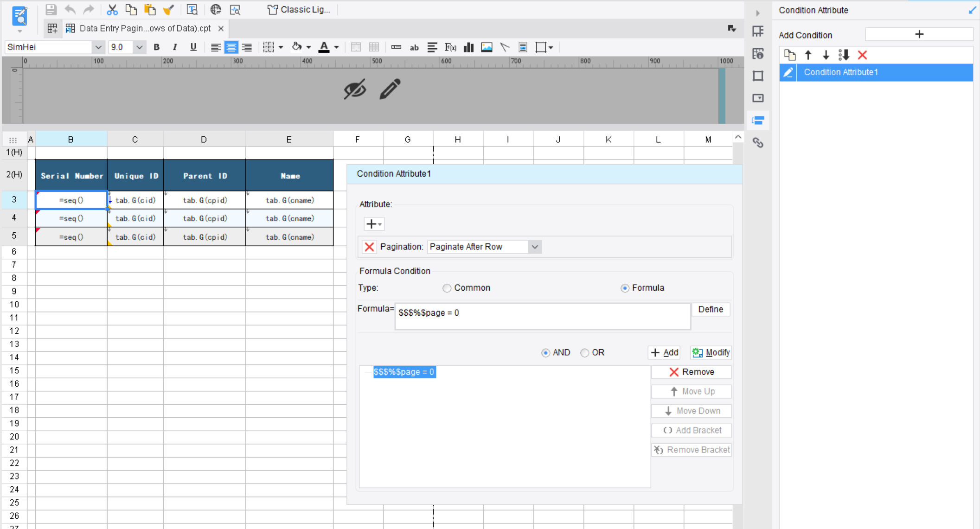Select the Common type radio button
This screenshot has width=980, height=529.
447,288
